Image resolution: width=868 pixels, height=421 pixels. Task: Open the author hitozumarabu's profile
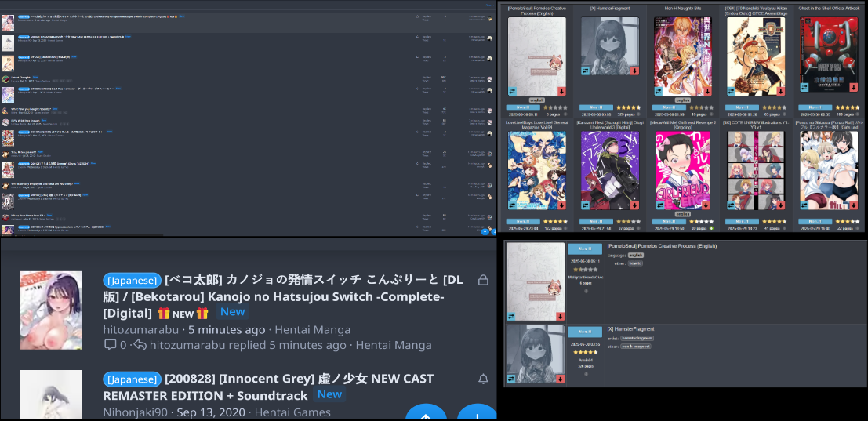[141, 330]
